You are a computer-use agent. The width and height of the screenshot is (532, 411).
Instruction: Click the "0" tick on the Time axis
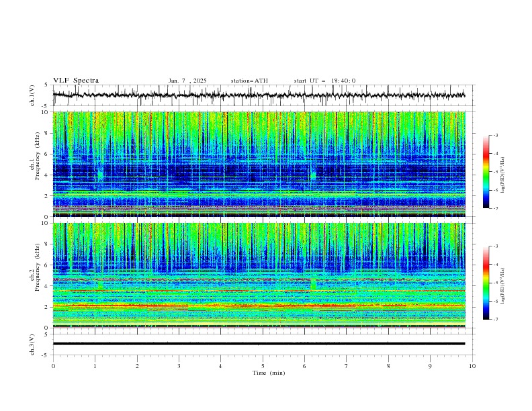(x=53, y=366)
